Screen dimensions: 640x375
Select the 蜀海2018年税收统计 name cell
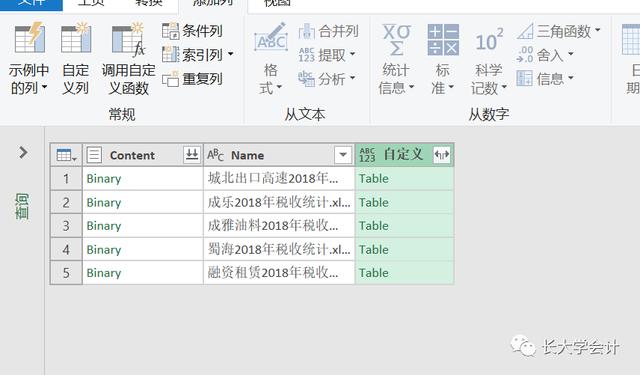[x=279, y=249]
